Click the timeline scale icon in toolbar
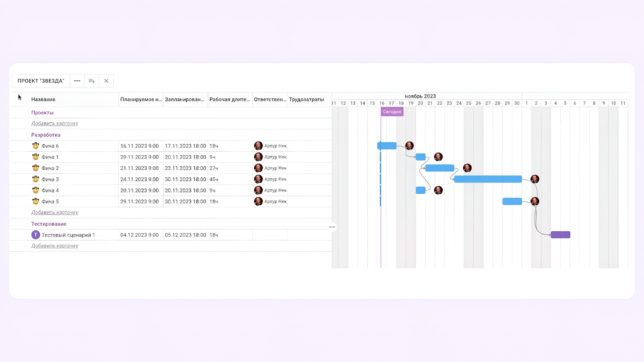 click(x=77, y=81)
